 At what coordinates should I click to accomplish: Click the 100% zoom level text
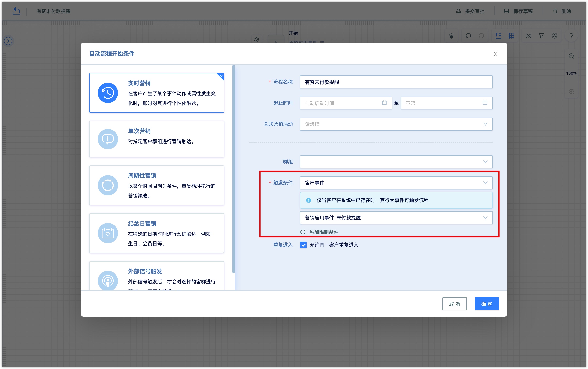coord(571,73)
